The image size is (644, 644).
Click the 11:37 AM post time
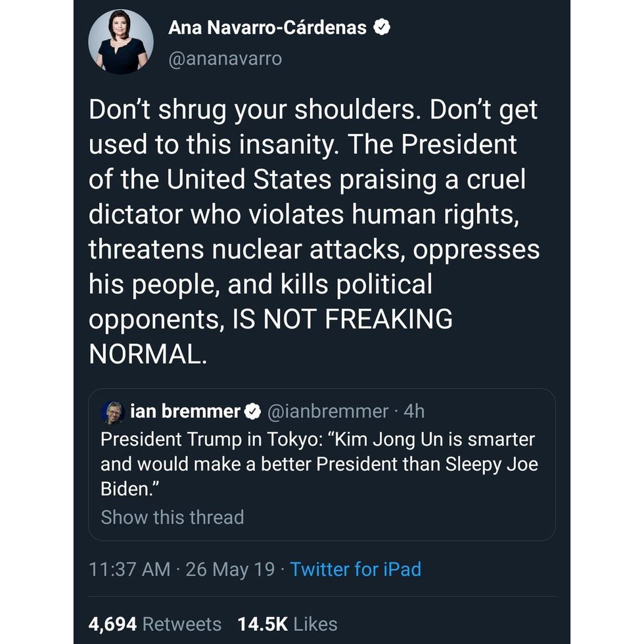click(x=129, y=569)
